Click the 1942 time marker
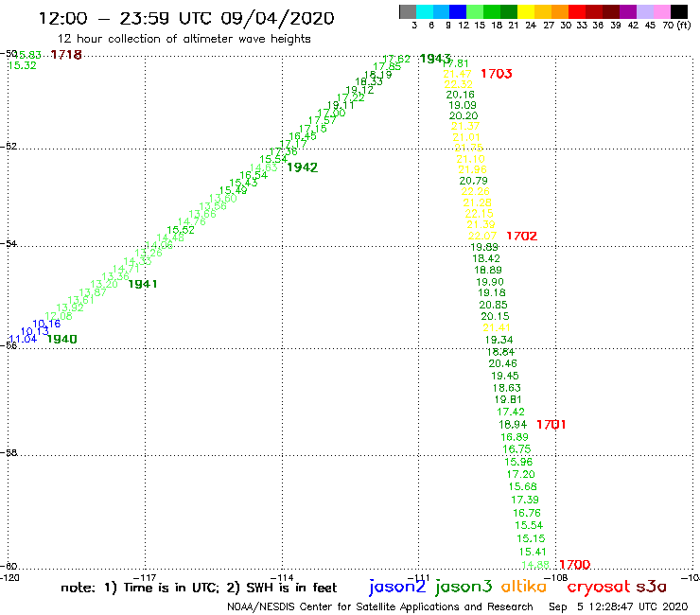The image size is (700, 615). (x=303, y=167)
